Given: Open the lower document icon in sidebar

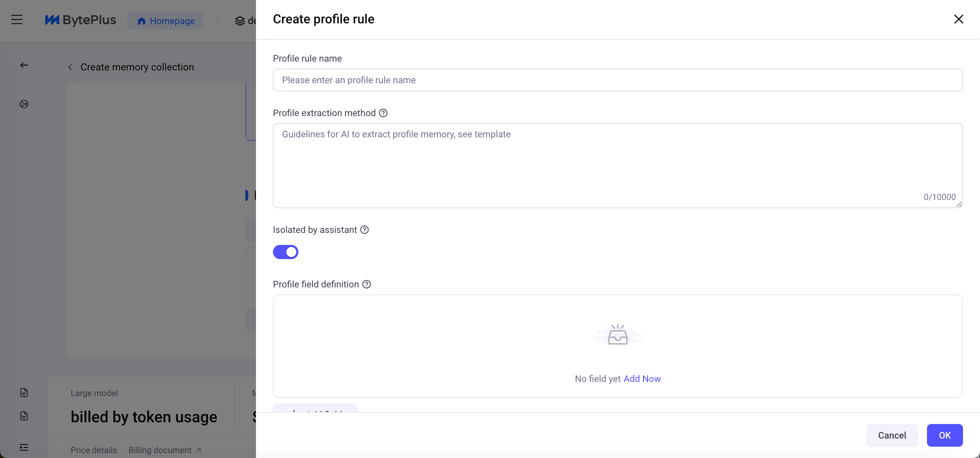Looking at the screenshot, I should [24, 416].
